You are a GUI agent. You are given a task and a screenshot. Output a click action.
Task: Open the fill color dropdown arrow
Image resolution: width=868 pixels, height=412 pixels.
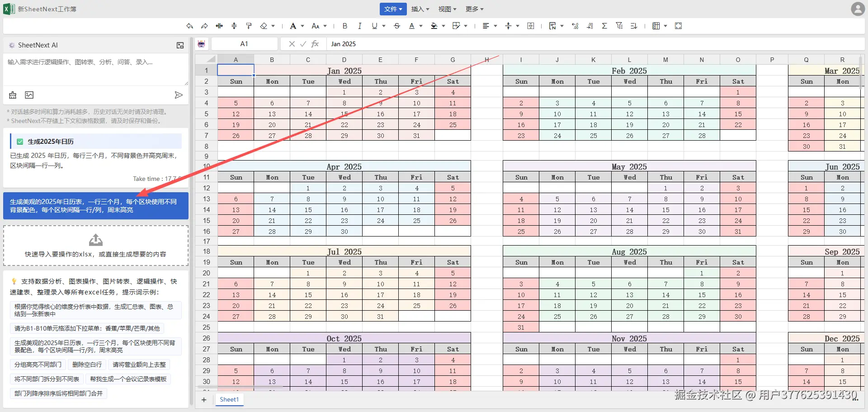pyautogui.click(x=443, y=26)
